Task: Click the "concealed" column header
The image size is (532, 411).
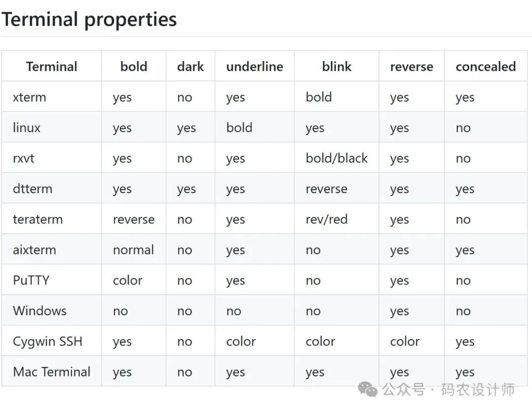Action: coord(485,67)
